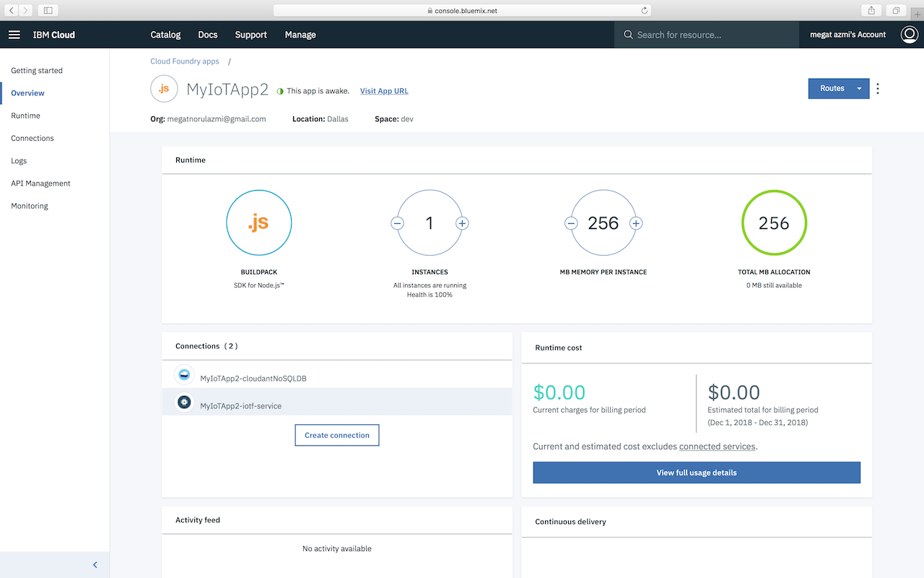The width and height of the screenshot is (924, 578).
Task: Open megat azmi's Account switcher
Action: tap(847, 35)
